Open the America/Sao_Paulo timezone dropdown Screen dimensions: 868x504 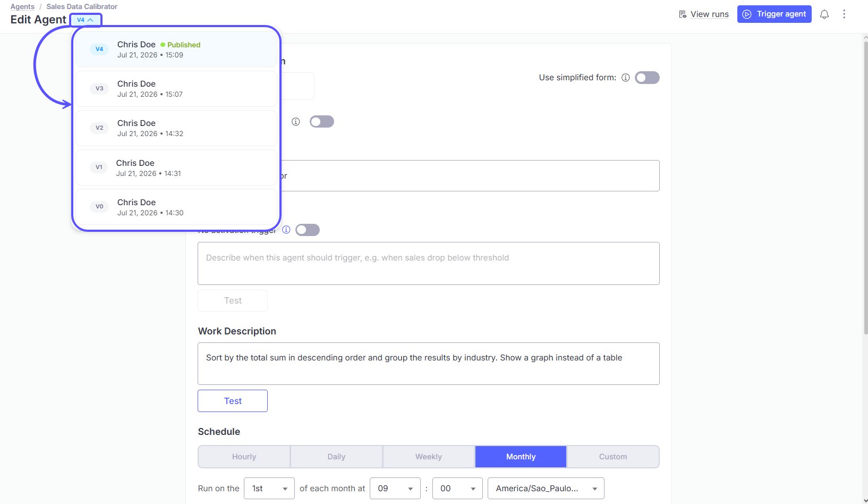(546, 489)
